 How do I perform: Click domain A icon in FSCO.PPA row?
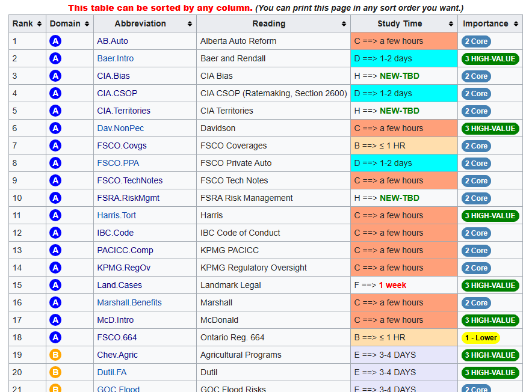point(55,163)
